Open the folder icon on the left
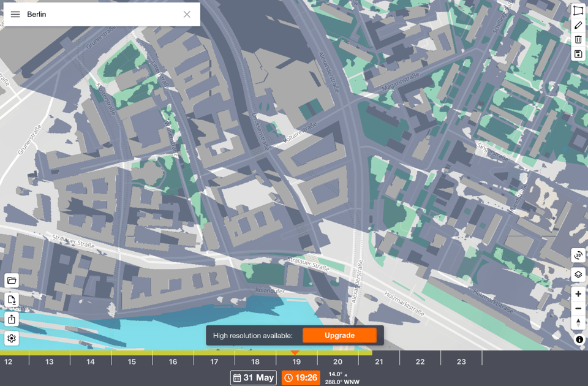The image size is (588, 386). coord(12,281)
